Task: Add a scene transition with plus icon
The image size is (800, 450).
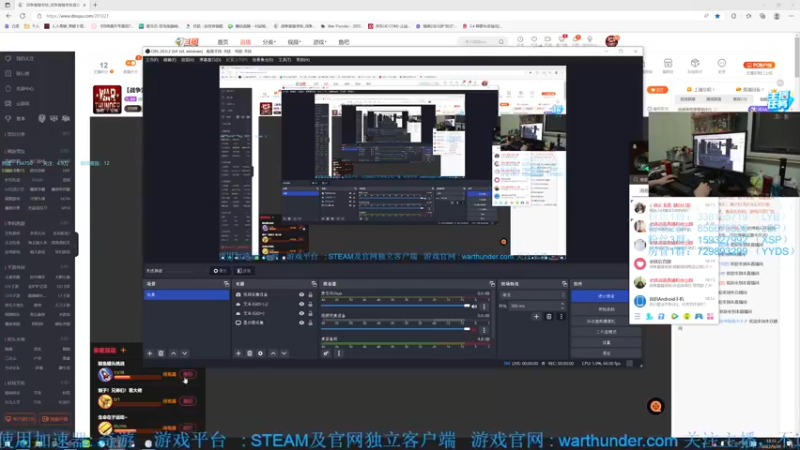Action: pos(536,316)
